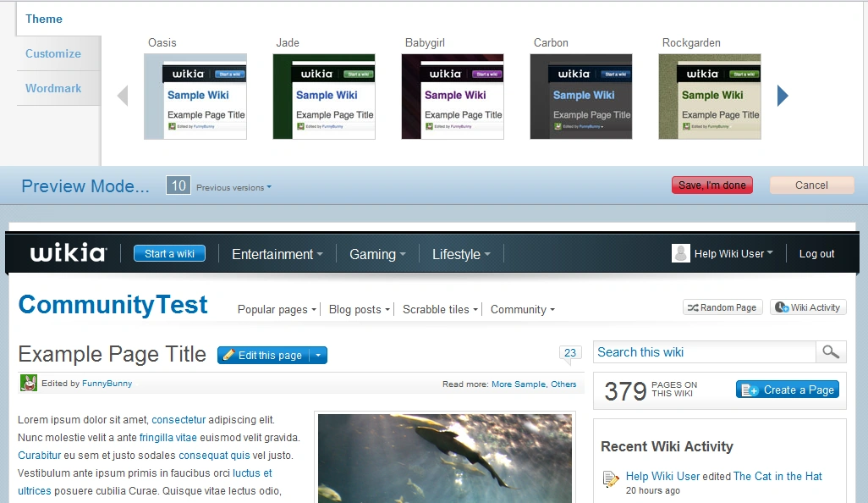868x503 pixels.
Task: Click the edit activity icon in Recent Wiki Activity
Action: (611, 479)
